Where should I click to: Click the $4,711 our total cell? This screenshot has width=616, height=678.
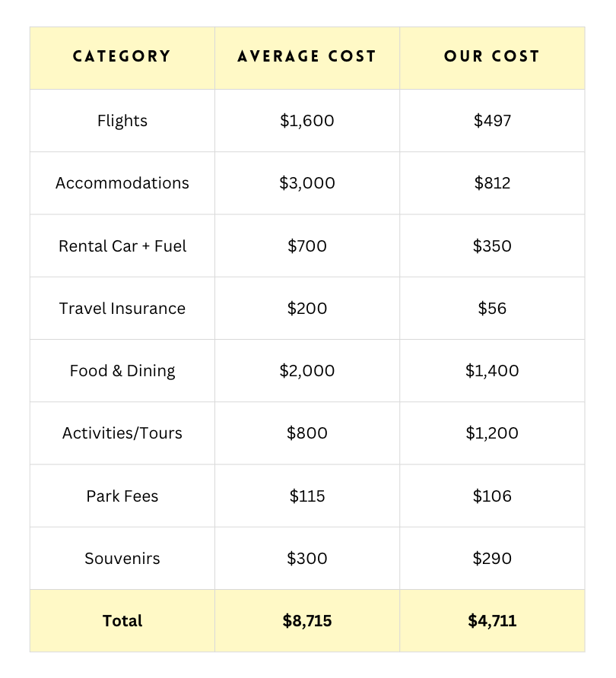tap(492, 621)
